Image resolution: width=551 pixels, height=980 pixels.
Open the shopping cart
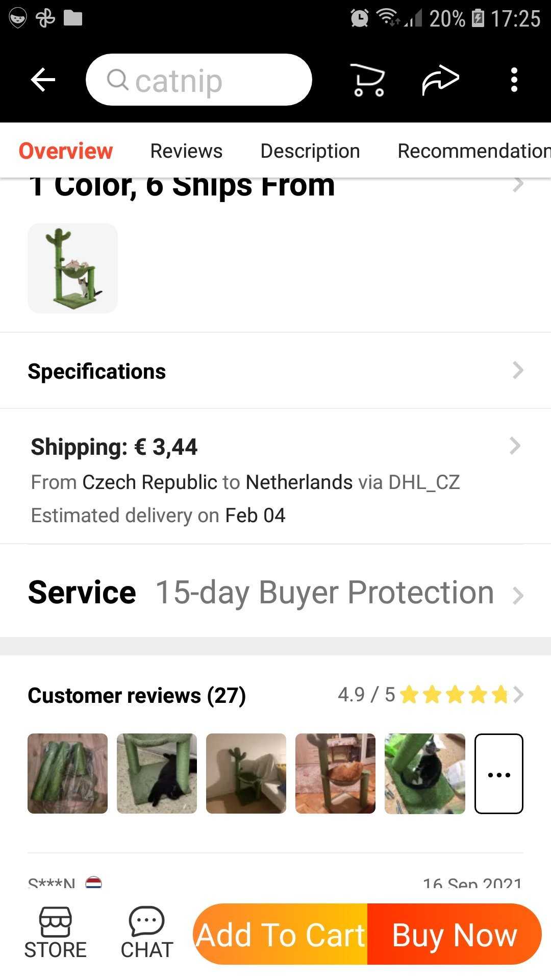click(x=368, y=80)
